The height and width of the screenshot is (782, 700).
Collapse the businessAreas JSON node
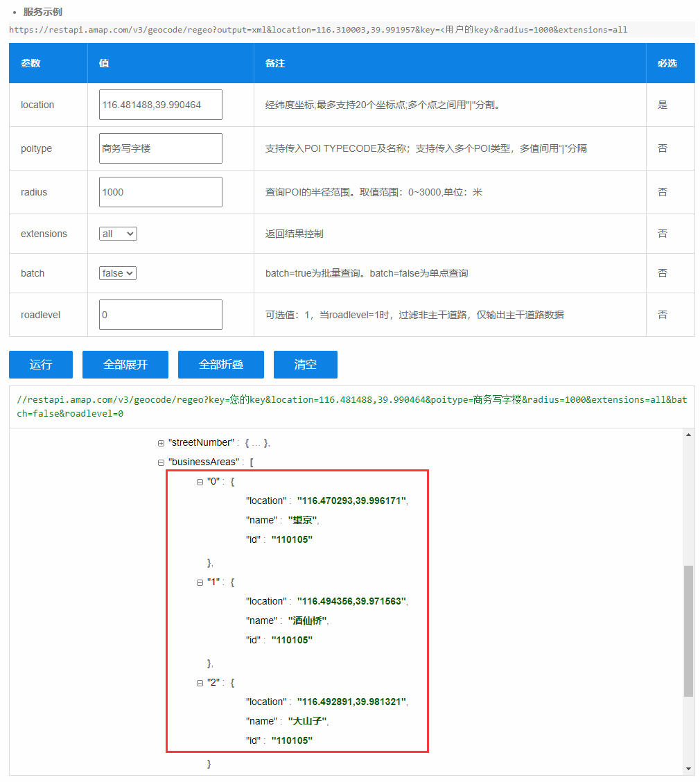point(160,462)
